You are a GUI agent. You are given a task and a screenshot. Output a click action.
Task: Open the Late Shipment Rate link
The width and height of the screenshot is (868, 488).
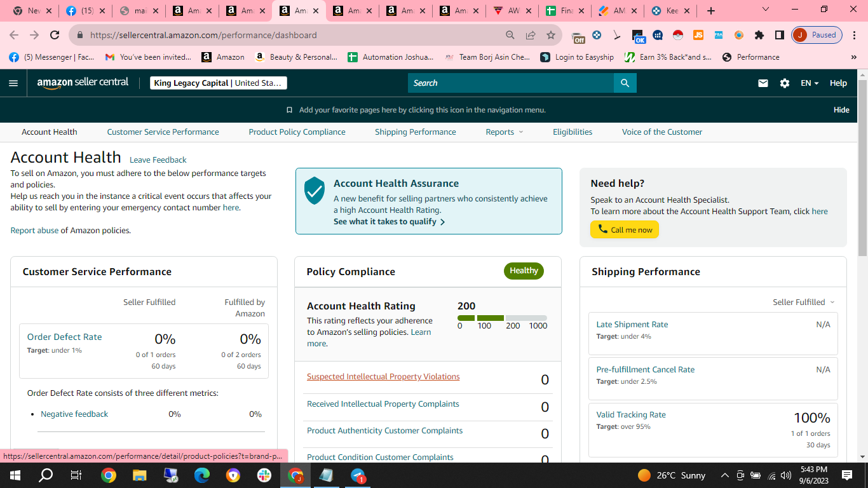click(632, 325)
